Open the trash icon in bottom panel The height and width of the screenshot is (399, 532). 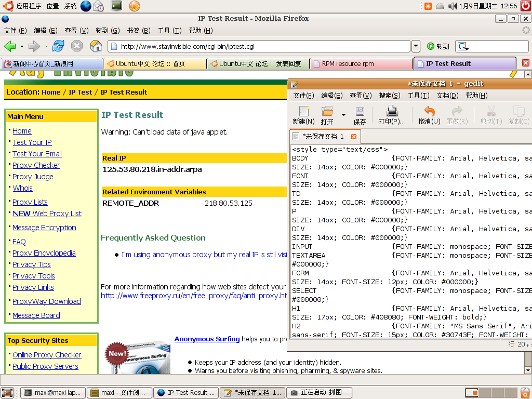526,393
